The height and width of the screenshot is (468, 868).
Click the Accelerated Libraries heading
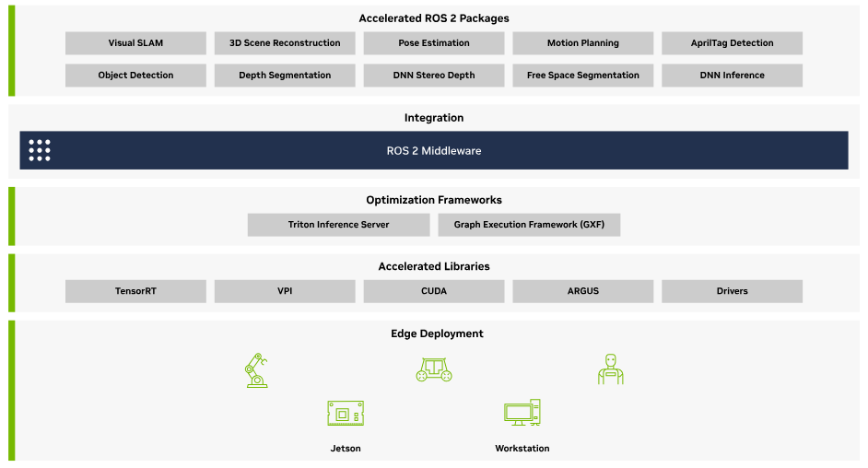pyautogui.click(x=434, y=266)
